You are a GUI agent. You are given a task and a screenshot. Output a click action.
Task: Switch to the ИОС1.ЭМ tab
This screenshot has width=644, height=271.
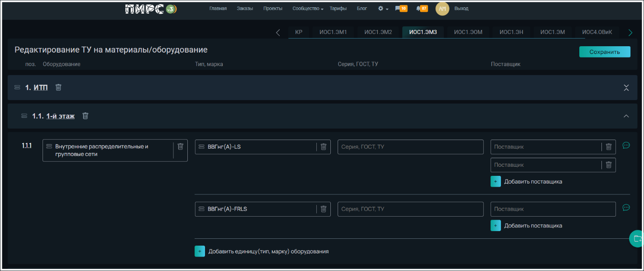pos(553,32)
